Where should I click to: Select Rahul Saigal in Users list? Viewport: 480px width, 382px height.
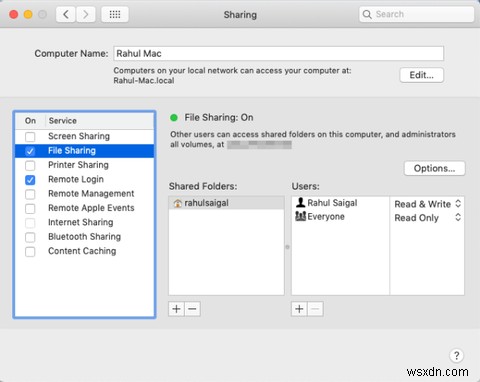coord(340,203)
